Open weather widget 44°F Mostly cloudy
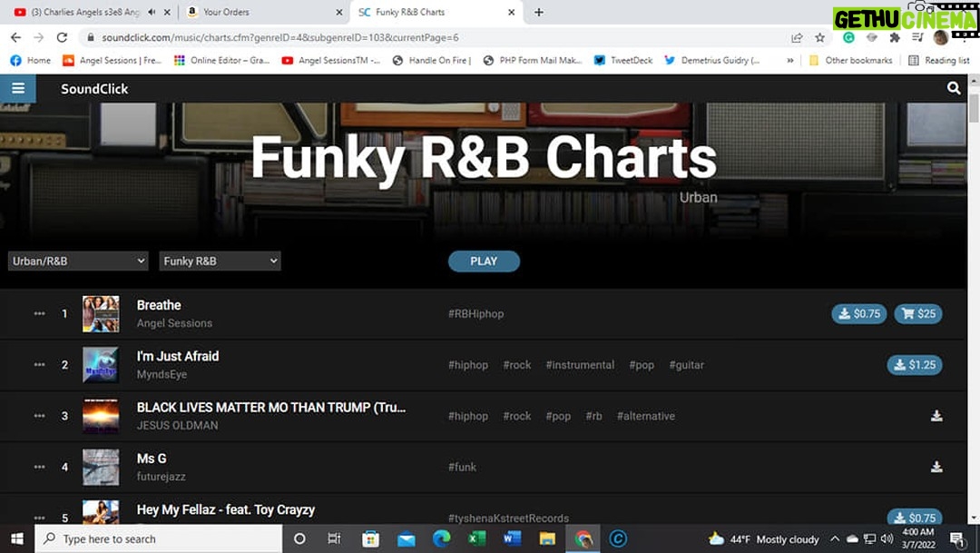The height and width of the screenshot is (553, 980). point(764,538)
